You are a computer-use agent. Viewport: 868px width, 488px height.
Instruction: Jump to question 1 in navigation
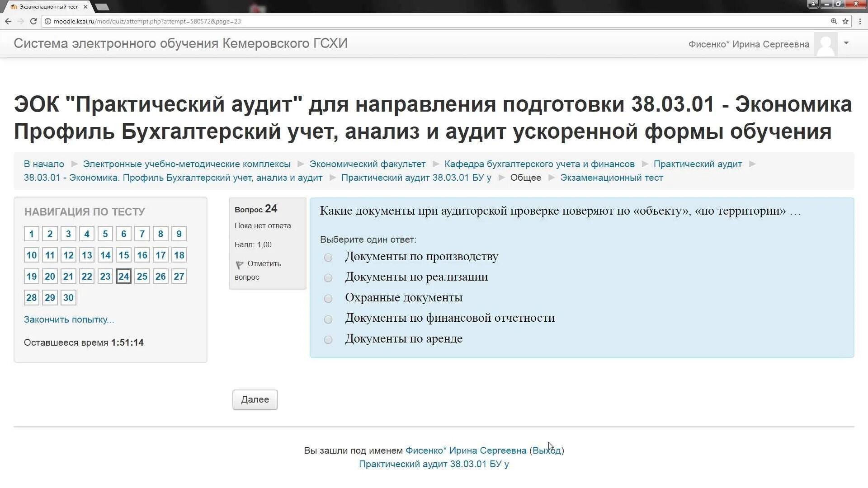pyautogui.click(x=31, y=234)
